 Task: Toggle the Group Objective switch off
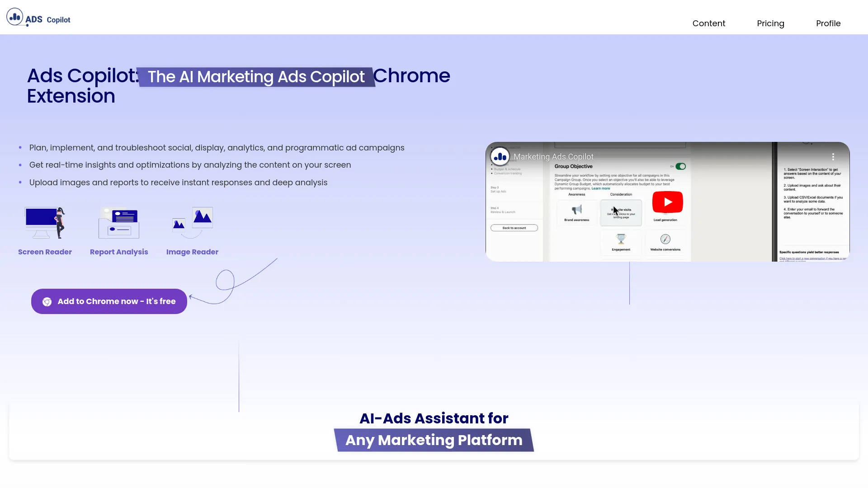click(x=680, y=166)
